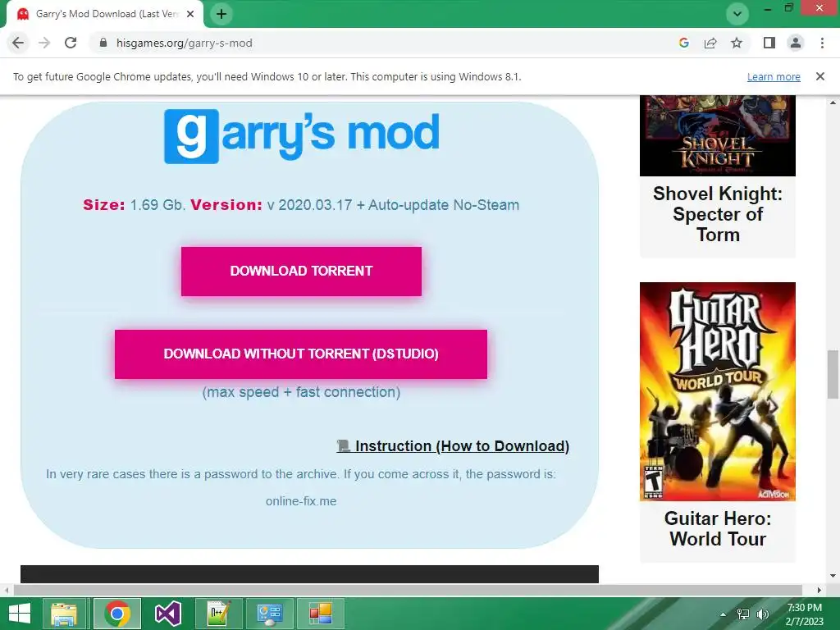Dismiss the Chrome updates notification bar

pyautogui.click(x=820, y=76)
